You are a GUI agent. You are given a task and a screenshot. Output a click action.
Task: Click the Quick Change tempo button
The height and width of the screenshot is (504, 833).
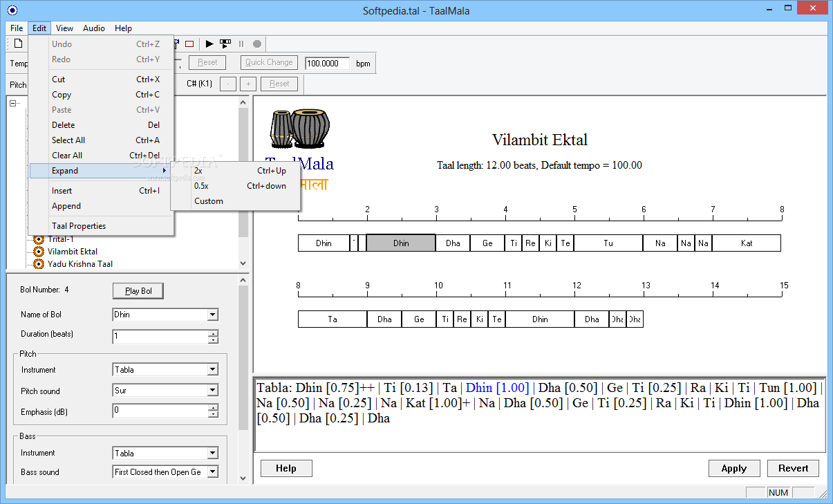point(270,62)
